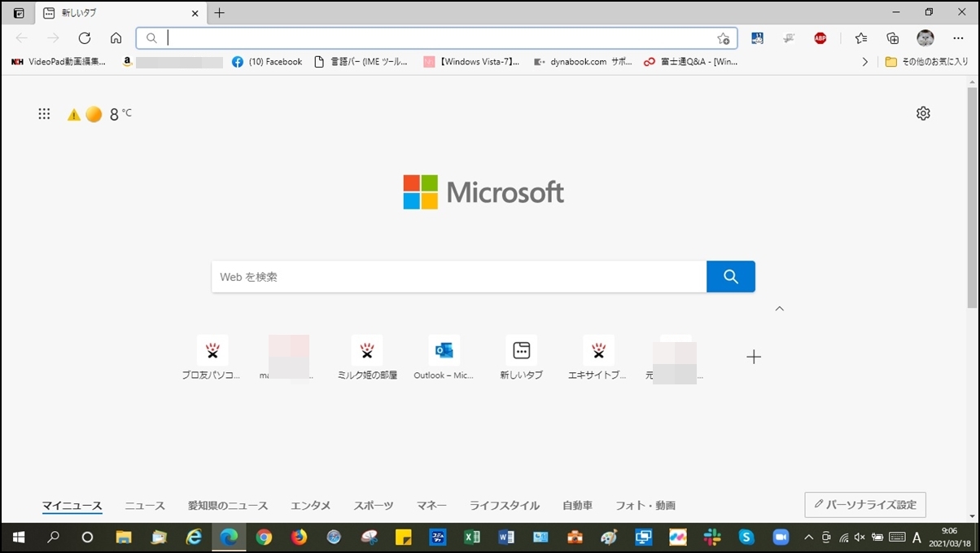The width and height of the screenshot is (980, 553).
Task: Close the 新しいタブ browser tab
Action: coord(195,13)
